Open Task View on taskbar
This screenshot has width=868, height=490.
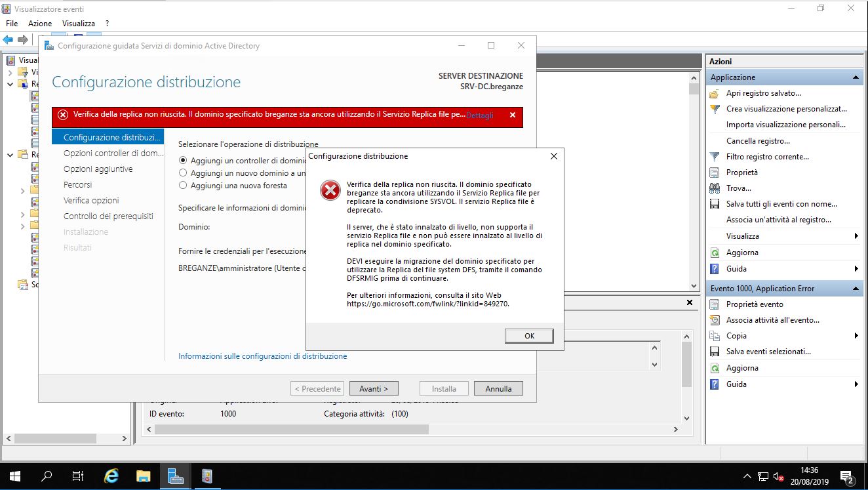(x=78, y=476)
